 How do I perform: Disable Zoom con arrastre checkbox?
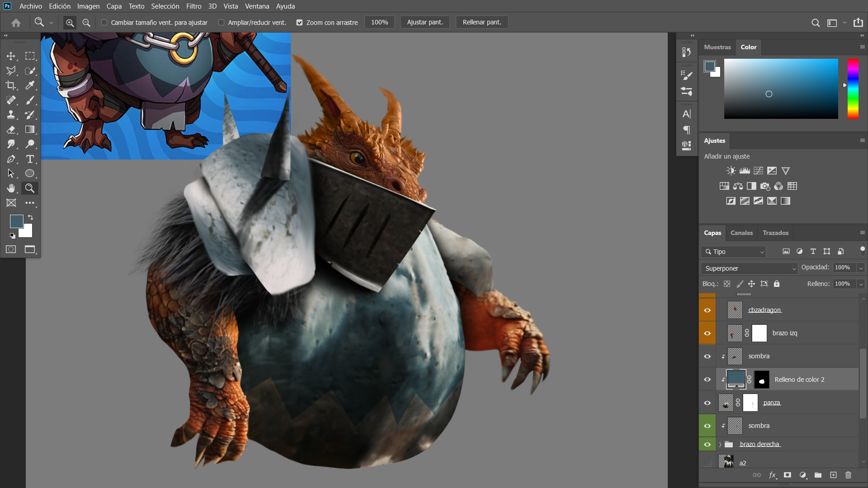point(299,23)
